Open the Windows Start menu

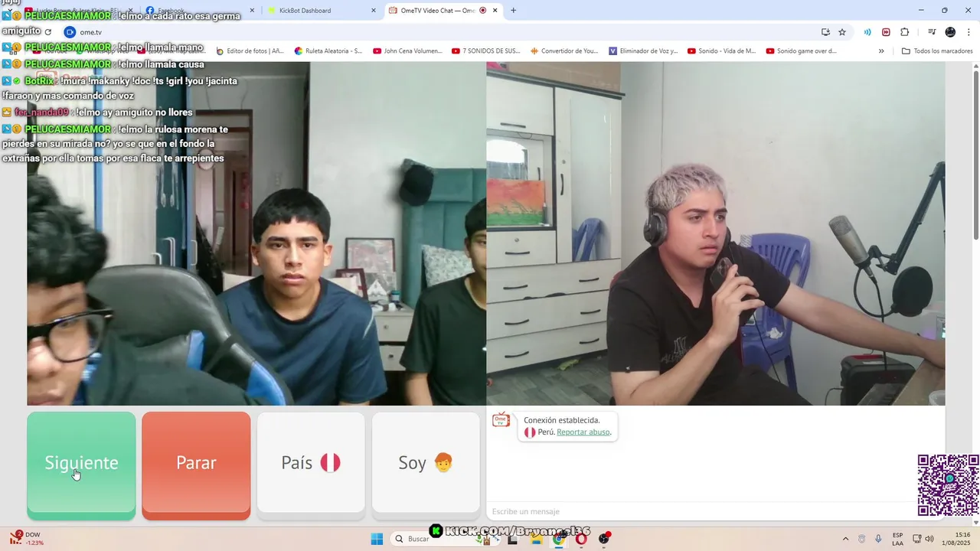[x=377, y=539]
